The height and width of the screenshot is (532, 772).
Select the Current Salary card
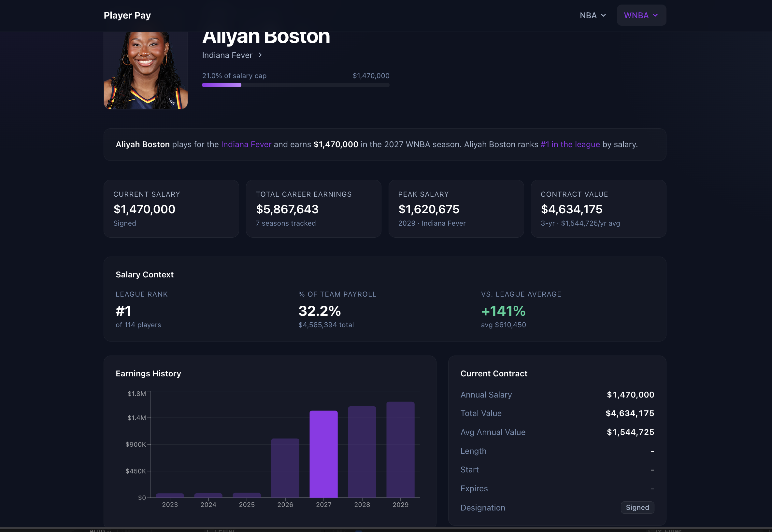click(x=171, y=209)
